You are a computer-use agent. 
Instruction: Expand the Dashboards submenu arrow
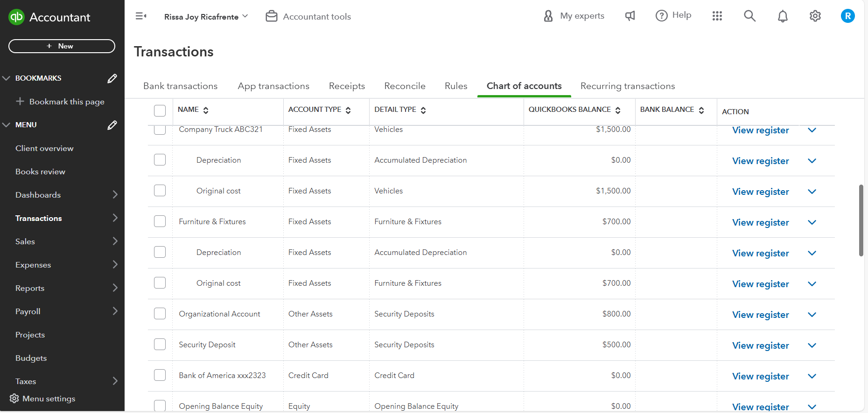tap(115, 194)
